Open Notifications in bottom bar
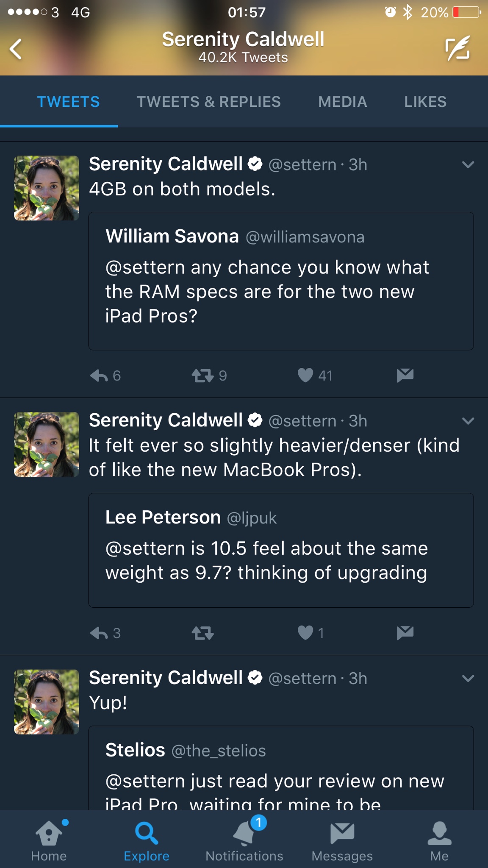This screenshot has height=868, width=488. (244, 839)
